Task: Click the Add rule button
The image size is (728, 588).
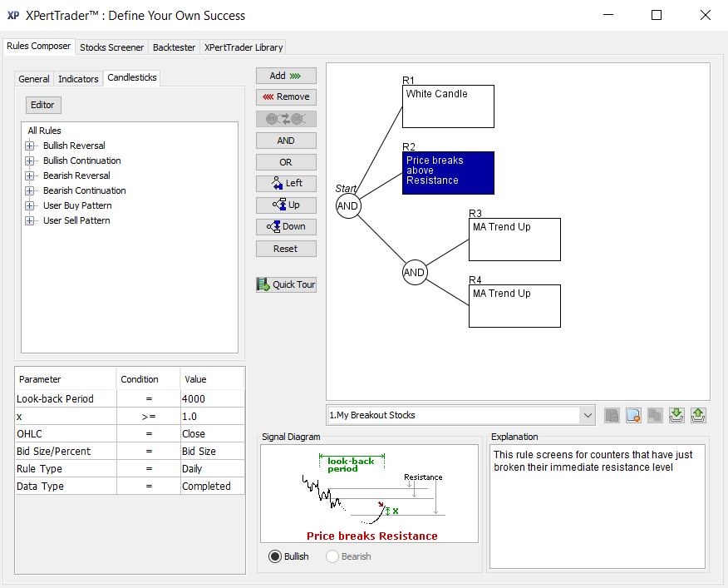Action: (286, 76)
